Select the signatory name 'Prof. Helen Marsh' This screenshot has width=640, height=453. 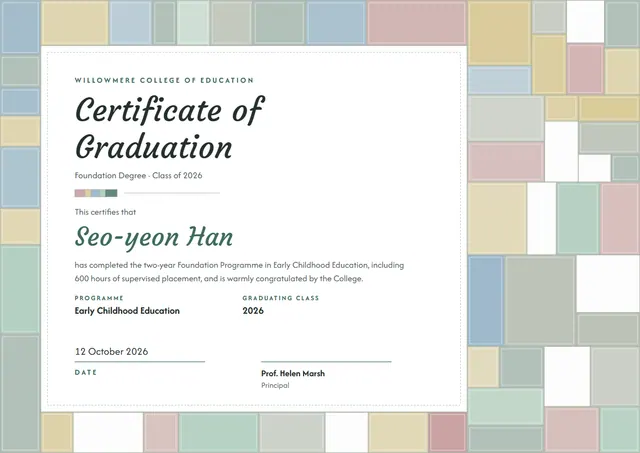[293, 373]
